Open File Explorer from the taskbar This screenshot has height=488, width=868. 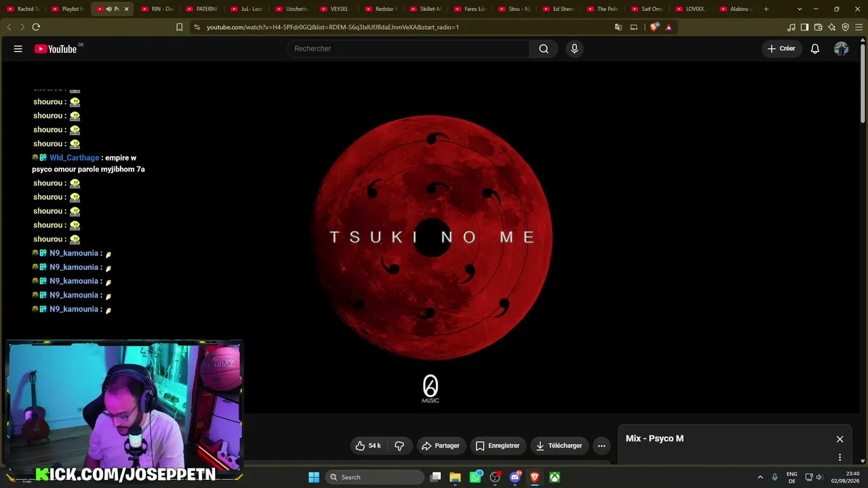pyautogui.click(x=456, y=477)
